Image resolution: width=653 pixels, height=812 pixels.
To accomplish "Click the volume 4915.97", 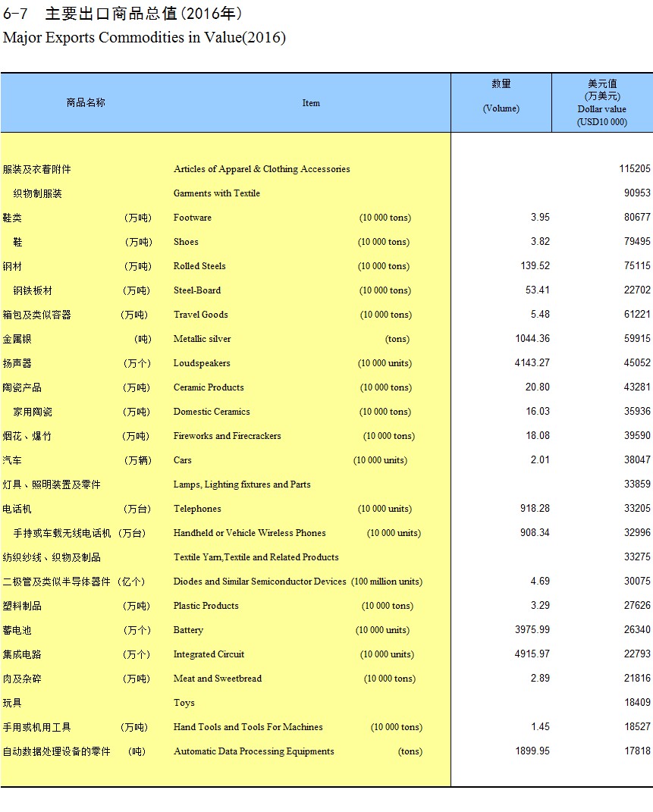I will (x=532, y=654).
